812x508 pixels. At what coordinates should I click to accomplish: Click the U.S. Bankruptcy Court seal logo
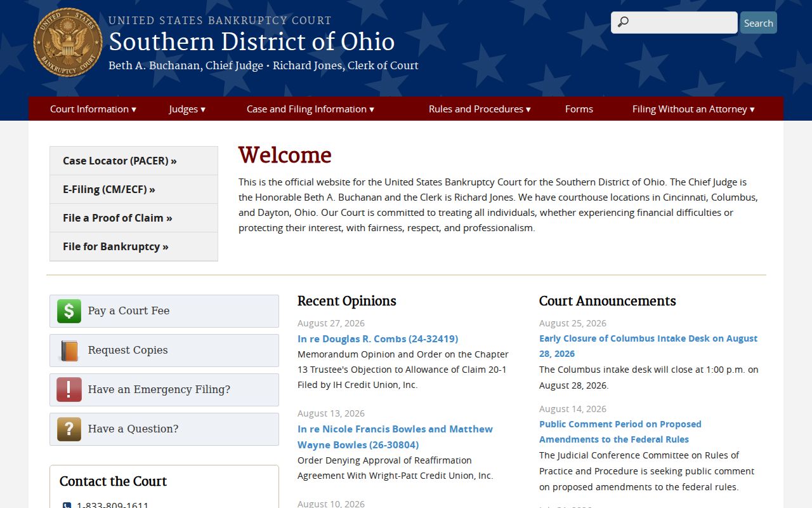68,43
